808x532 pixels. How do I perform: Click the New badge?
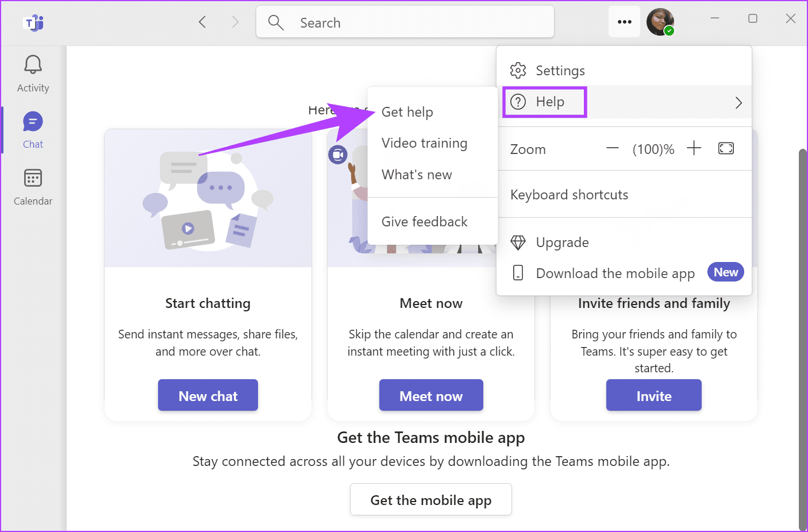(x=726, y=272)
